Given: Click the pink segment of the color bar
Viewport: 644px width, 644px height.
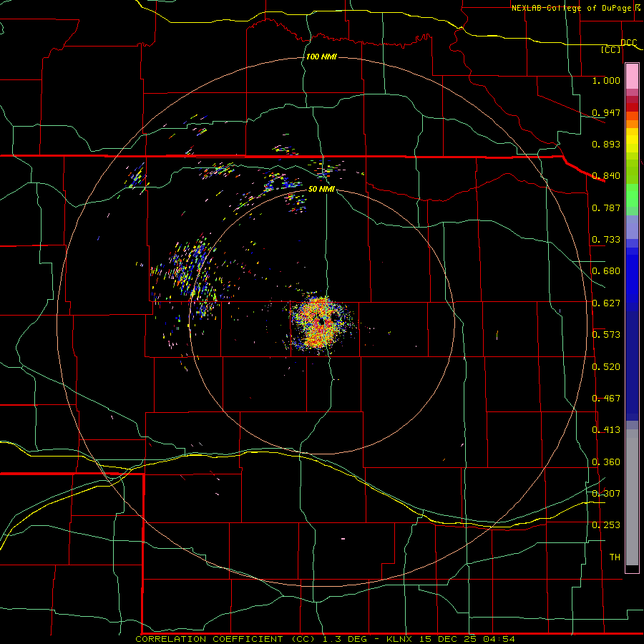Looking at the screenshot, I should tap(632, 77).
